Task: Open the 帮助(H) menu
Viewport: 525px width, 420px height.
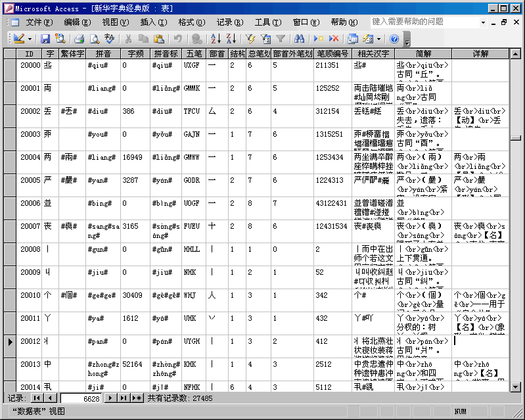Action: pos(344,22)
